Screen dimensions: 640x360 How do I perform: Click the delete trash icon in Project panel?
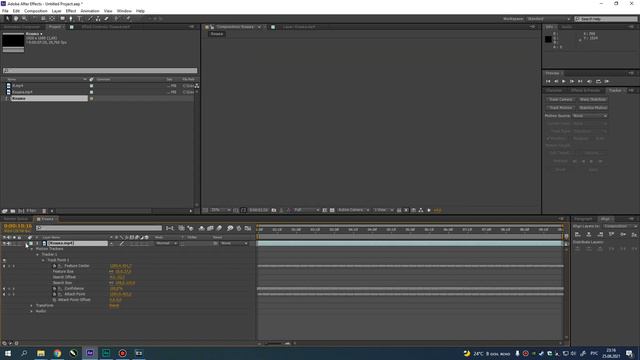[44, 211]
